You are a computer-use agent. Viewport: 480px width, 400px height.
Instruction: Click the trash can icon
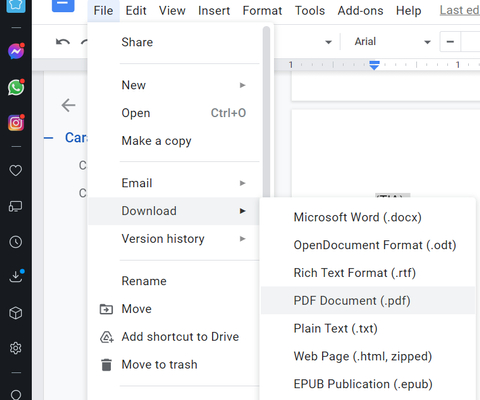[x=106, y=365]
